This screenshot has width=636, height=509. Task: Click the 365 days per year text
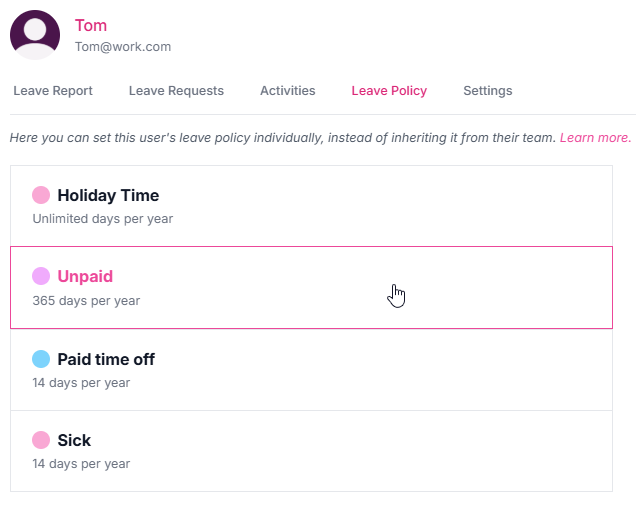86,301
